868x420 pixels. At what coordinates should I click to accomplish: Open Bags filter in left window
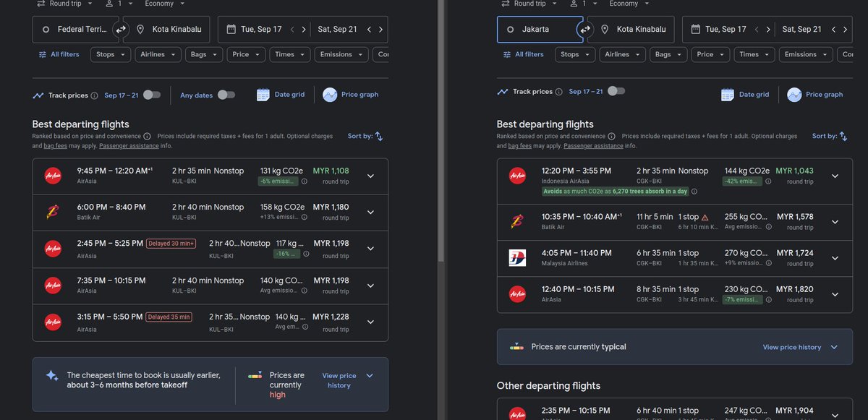pos(203,54)
